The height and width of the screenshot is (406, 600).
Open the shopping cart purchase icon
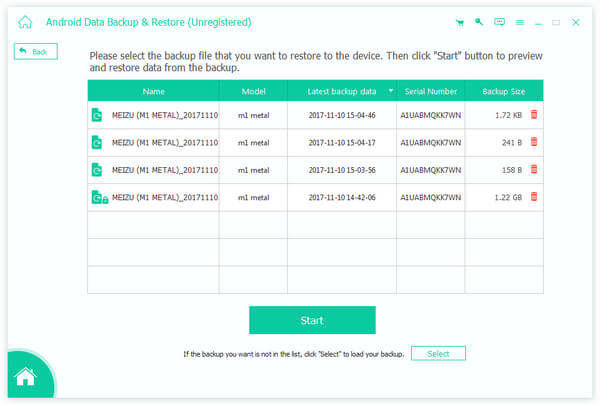click(460, 23)
